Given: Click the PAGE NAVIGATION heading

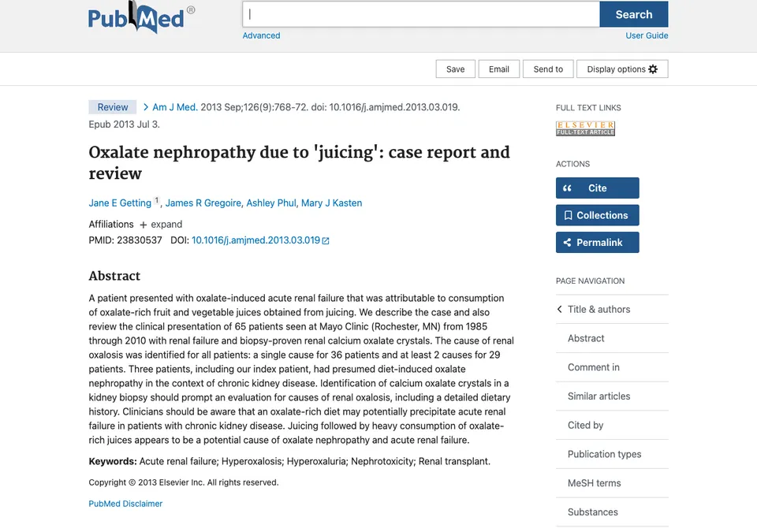Looking at the screenshot, I should [590, 281].
